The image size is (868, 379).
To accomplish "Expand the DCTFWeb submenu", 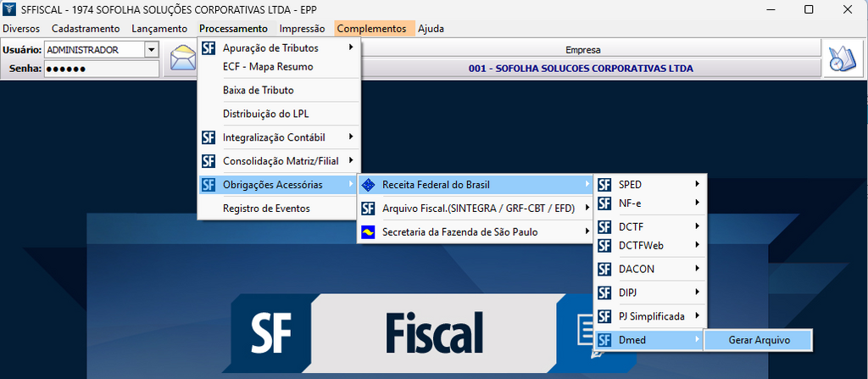I will tap(649, 245).
